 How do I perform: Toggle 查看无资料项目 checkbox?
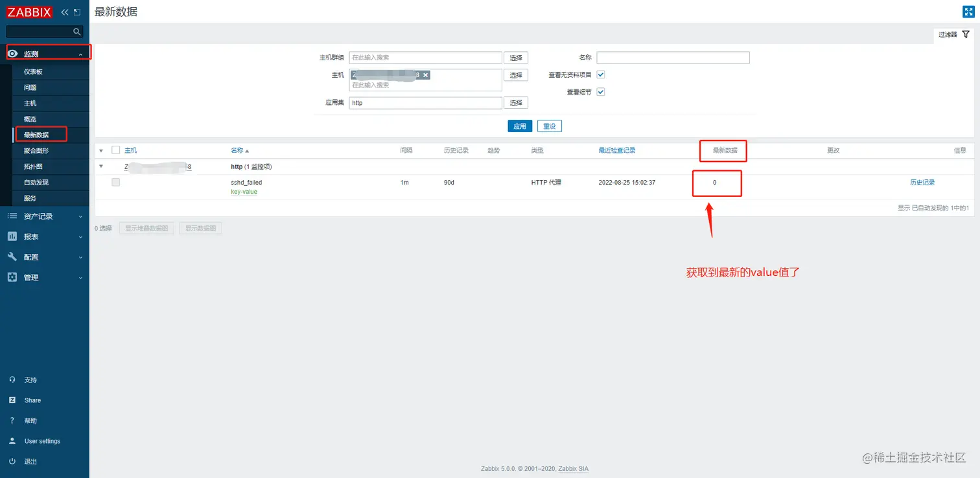pyautogui.click(x=601, y=74)
